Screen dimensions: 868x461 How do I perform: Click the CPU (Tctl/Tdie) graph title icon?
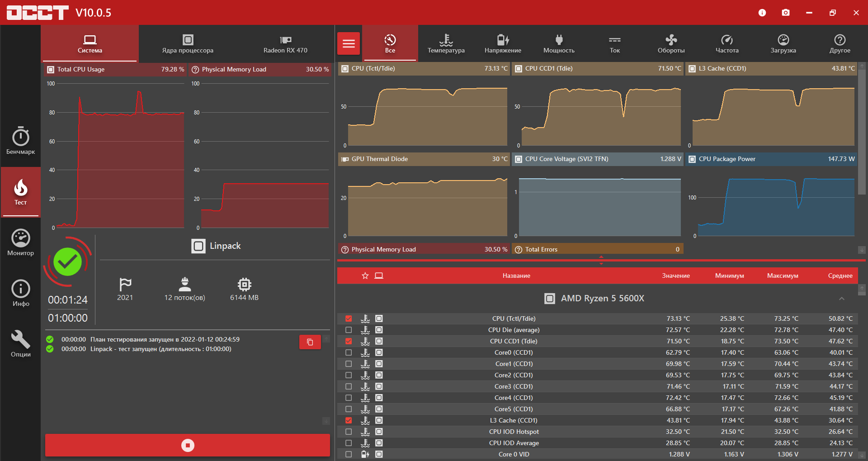(x=345, y=69)
